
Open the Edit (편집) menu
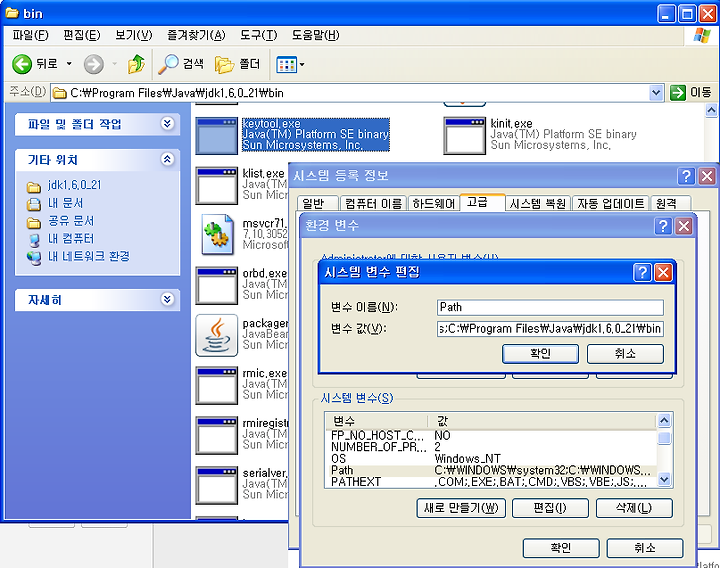(x=82, y=35)
